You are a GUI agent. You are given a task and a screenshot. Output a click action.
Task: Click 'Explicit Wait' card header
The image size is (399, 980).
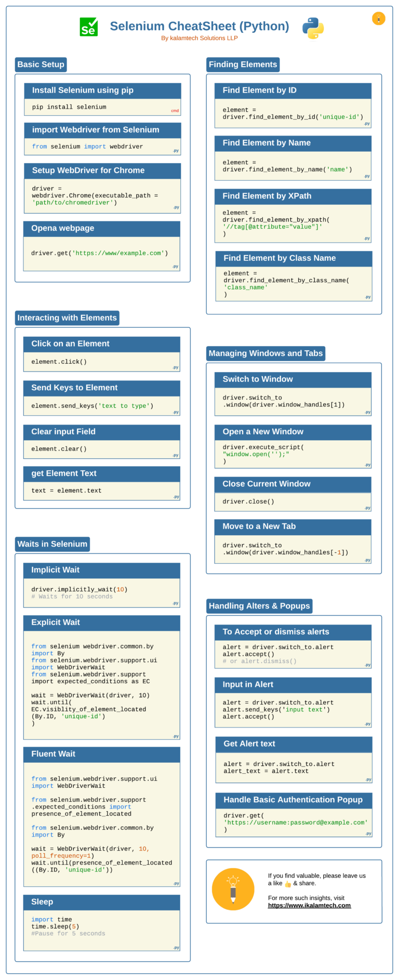(102, 623)
